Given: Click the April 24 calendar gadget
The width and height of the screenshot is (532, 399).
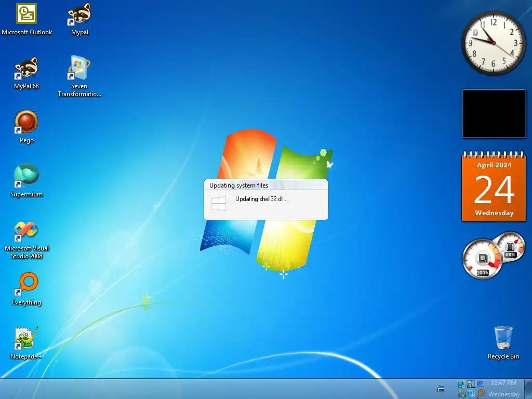Looking at the screenshot, I should (494, 187).
